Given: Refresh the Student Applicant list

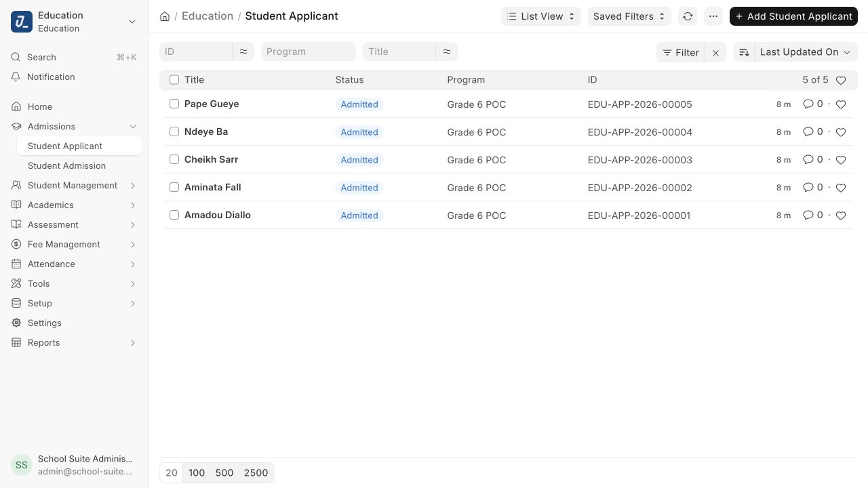Looking at the screenshot, I should [688, 16].
